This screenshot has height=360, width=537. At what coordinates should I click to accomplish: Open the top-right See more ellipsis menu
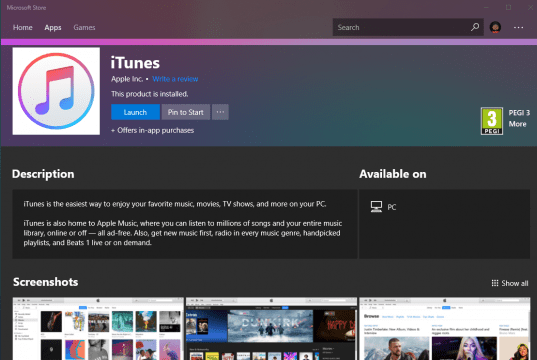tap(518, 27)
